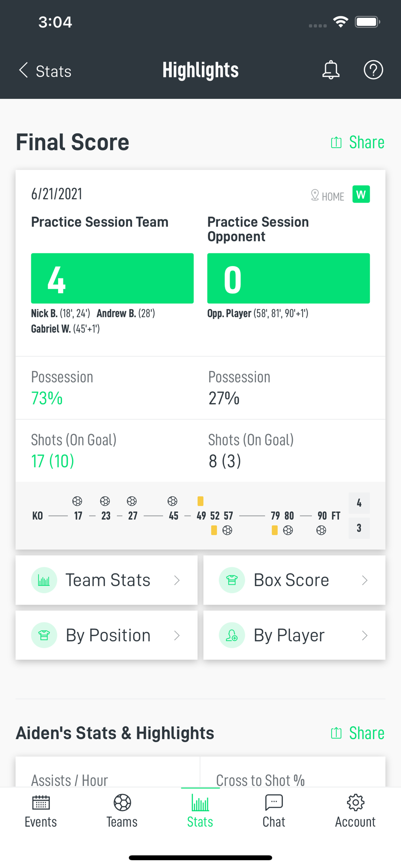
Task: Switch to the Teams tab
Action: [x=122, y=812]
